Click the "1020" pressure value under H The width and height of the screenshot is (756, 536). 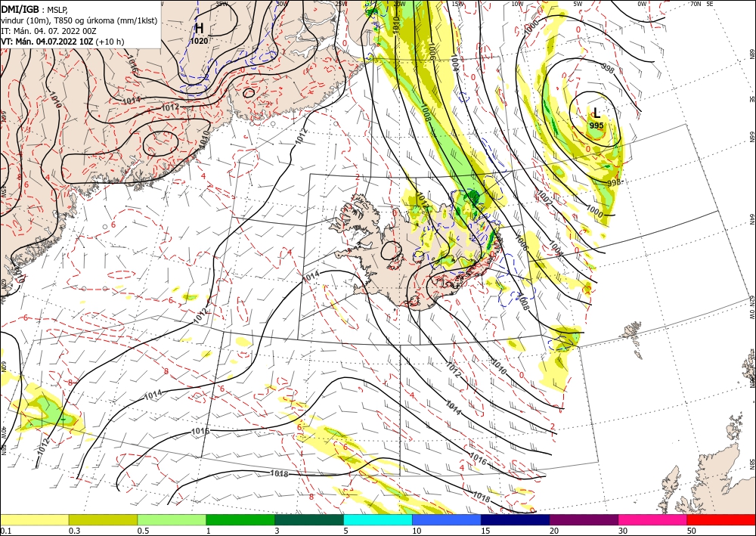pyautogui.click(x=199, y=41)
